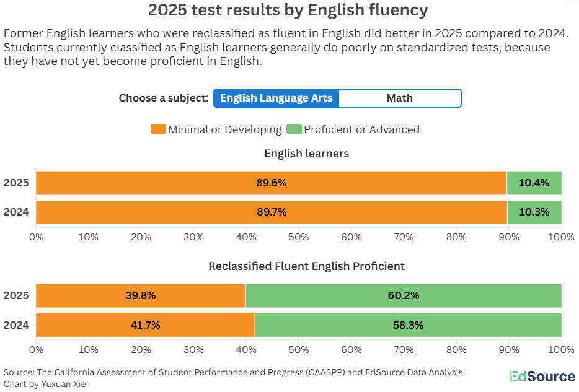Switch subject to Math
Image resolution: width=579 pixels, height=392 pixels.
coord(399,98)
